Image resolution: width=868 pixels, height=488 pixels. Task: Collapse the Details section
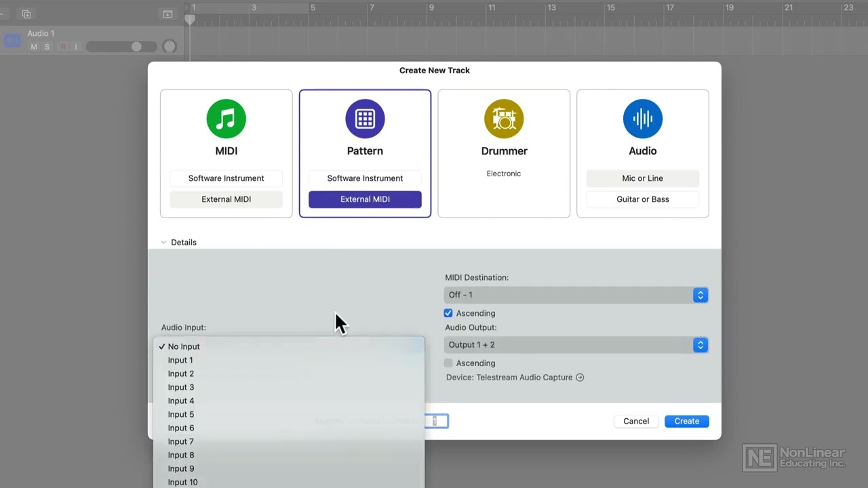[163, 242]
